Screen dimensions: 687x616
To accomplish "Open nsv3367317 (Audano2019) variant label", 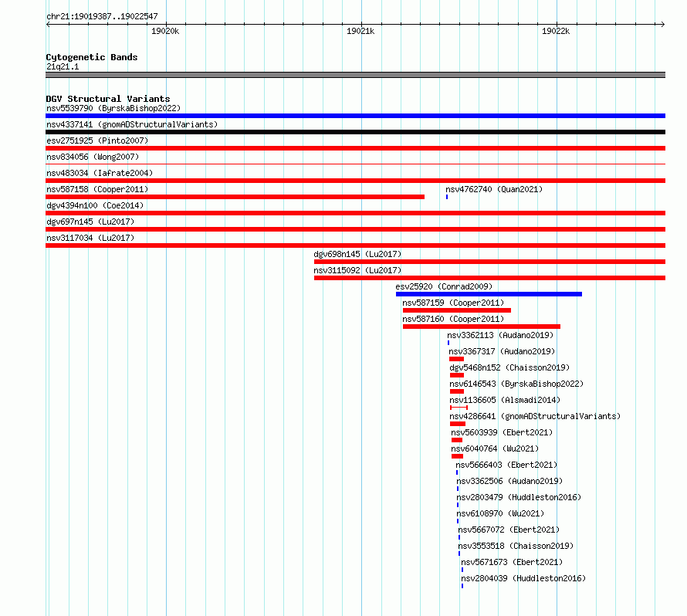I will (x=502, y=351).
